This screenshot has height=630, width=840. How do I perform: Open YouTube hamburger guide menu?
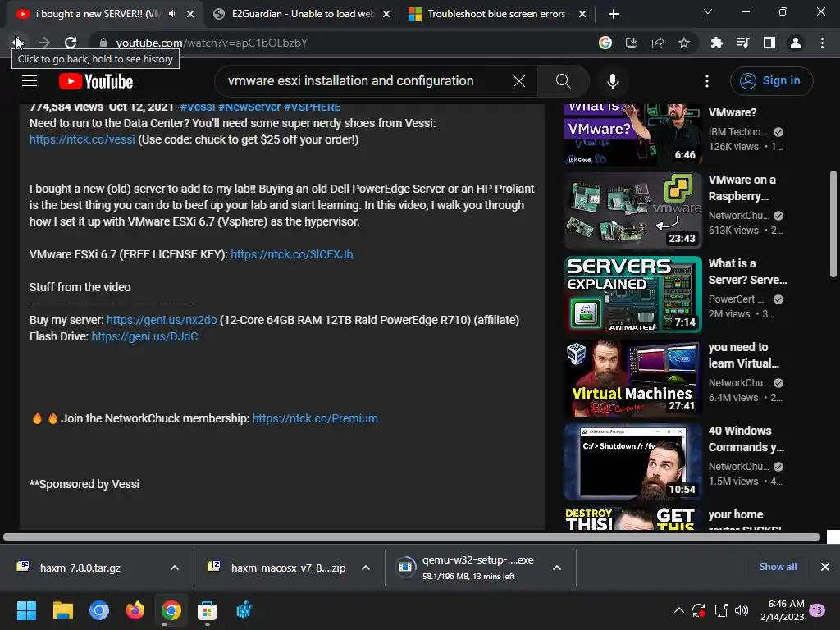[x=30, y=81]
